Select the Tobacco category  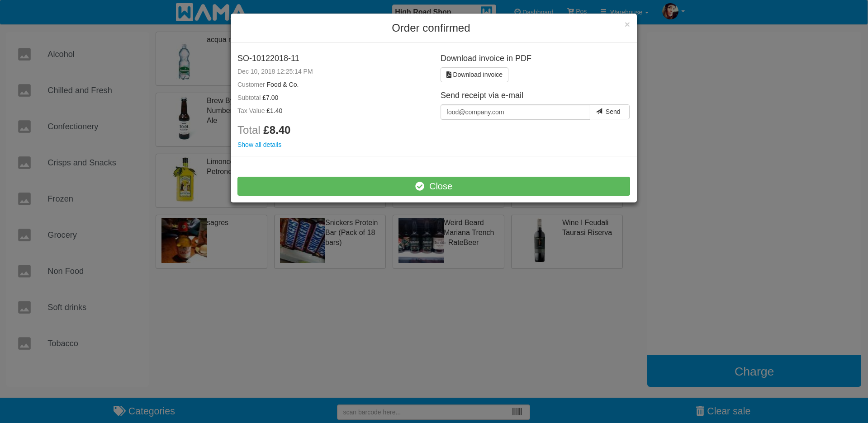click(63, 343)
